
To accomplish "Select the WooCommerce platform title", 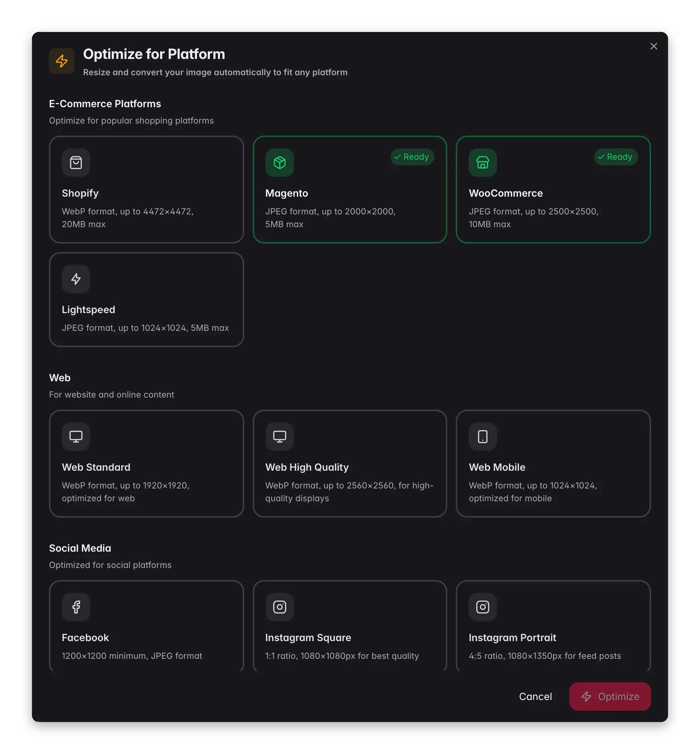I will 506,193.
